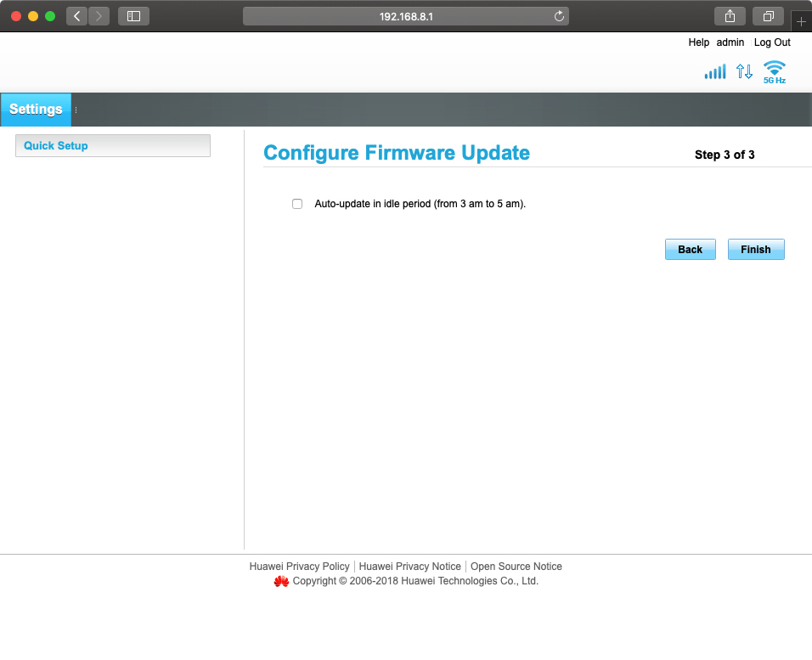Open the Help link
Viewport: 812px width, 660px height.
(x=698, y=42)
